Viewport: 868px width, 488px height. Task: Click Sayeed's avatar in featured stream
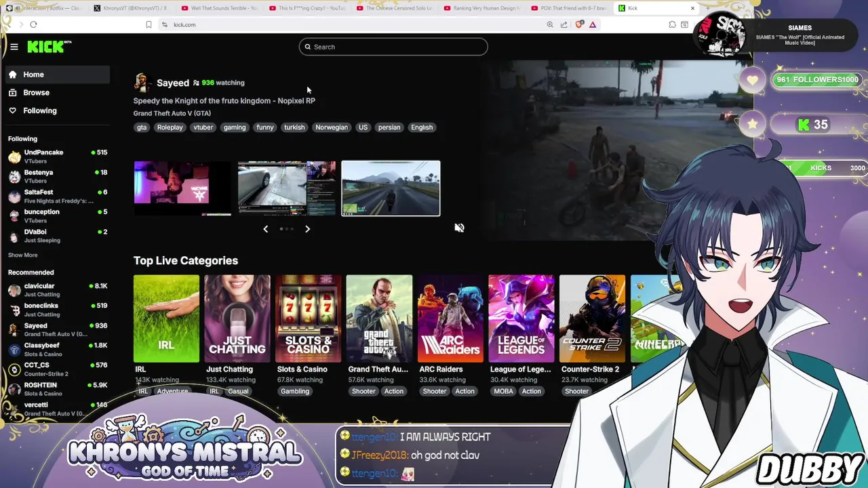(x=142, y=82)
